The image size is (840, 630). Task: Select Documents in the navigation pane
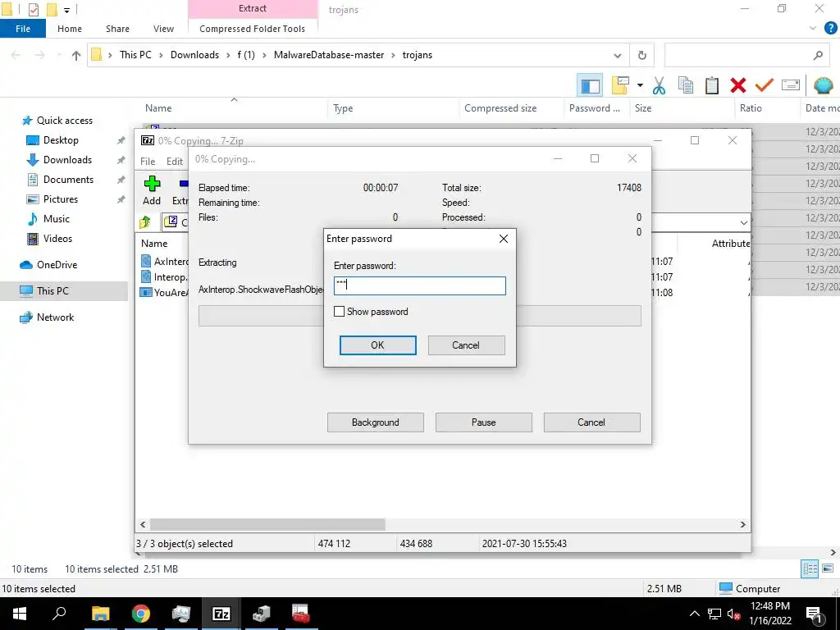coord(68,180)
